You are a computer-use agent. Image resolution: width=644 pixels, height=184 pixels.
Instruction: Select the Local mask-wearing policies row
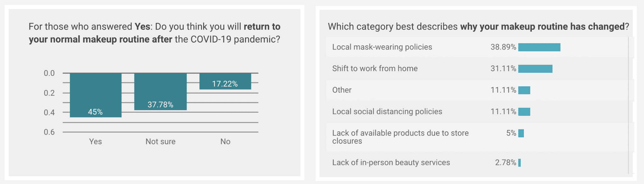pos(477,47)
